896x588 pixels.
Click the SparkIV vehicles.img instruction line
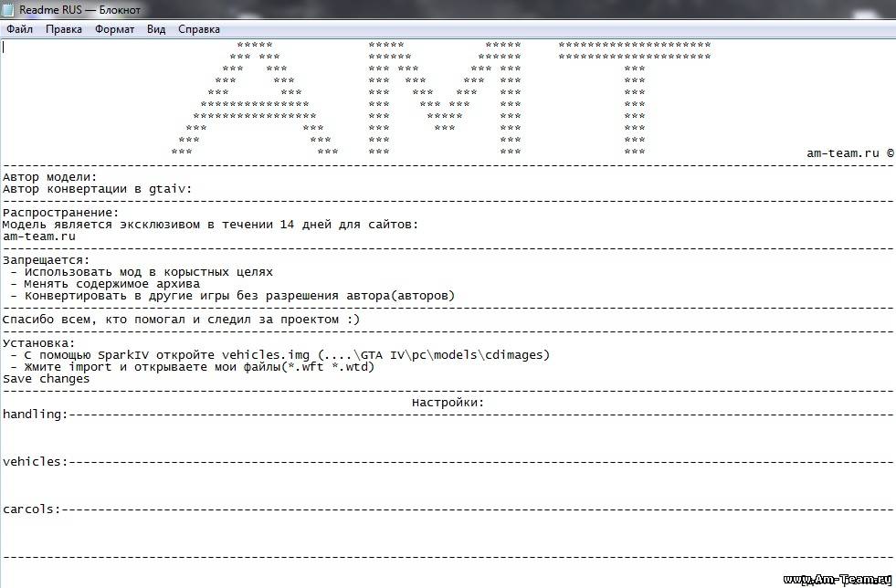tap(280, 355)
